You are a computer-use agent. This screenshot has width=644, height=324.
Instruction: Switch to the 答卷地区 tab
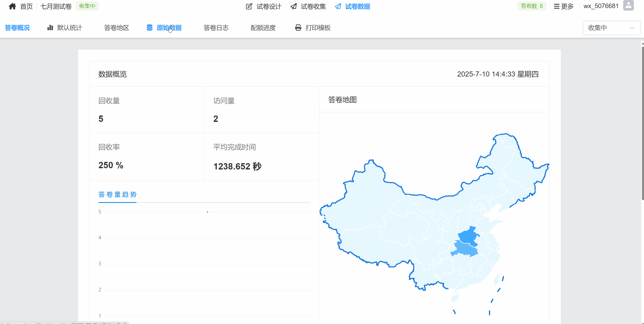[116, 28]
